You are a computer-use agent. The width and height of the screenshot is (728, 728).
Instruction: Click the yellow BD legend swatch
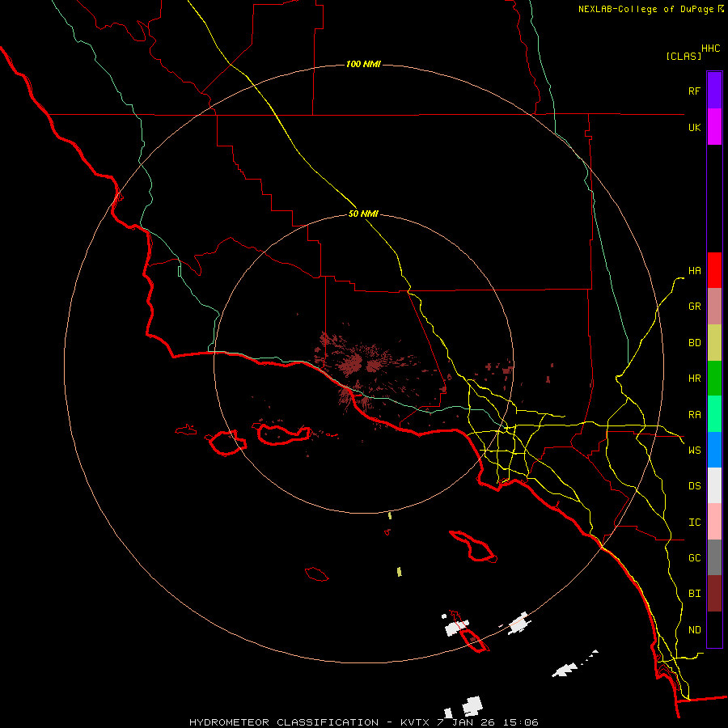pyautogui.click(x=714, y=342)
